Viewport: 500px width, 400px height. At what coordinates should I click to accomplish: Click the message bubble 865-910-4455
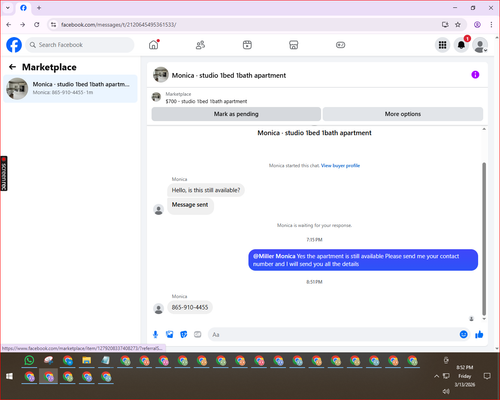190,307
